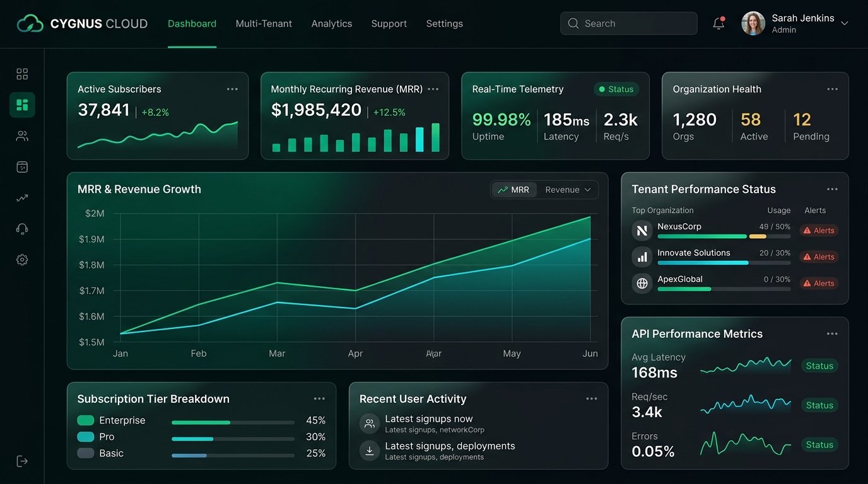Screen dimensions: 868x484
Task: Click the ApexGlobal globe logo
Action: pyautogui.click(x=642, y=284)
